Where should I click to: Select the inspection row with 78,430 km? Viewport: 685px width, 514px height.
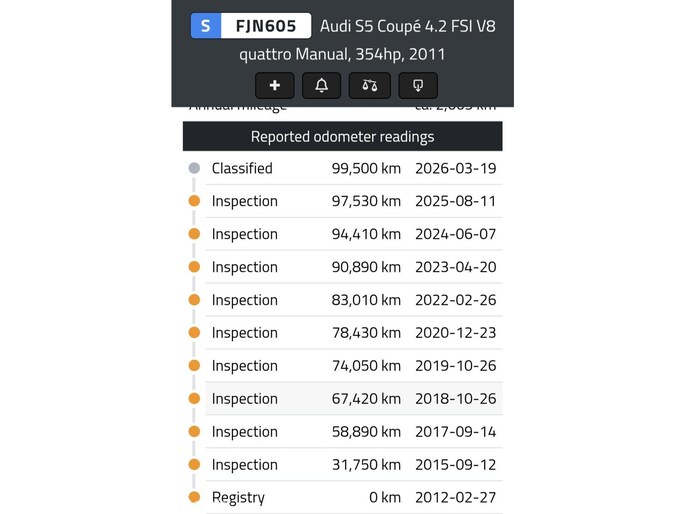(353, 333)
